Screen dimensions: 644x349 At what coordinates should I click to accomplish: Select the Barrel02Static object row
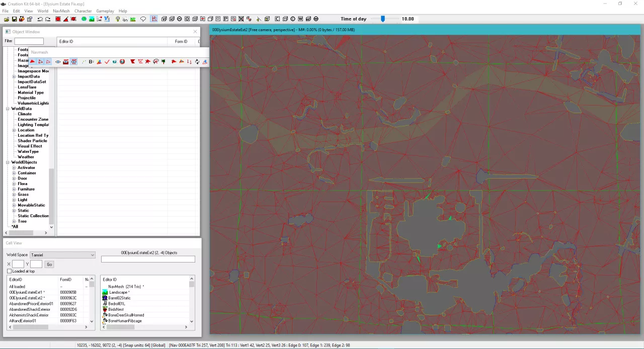point(145,298)
